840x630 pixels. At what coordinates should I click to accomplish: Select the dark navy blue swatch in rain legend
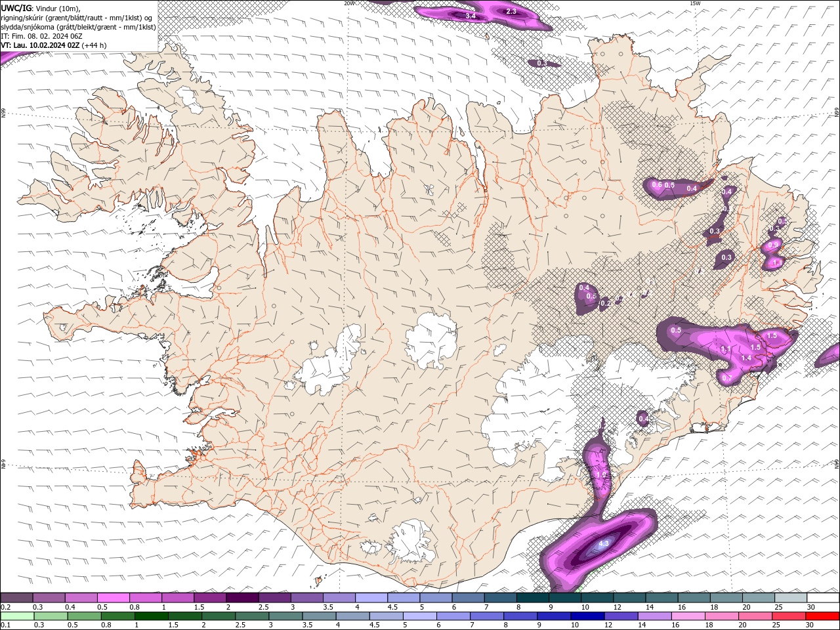pyautogui.click(x=587, y=616)
